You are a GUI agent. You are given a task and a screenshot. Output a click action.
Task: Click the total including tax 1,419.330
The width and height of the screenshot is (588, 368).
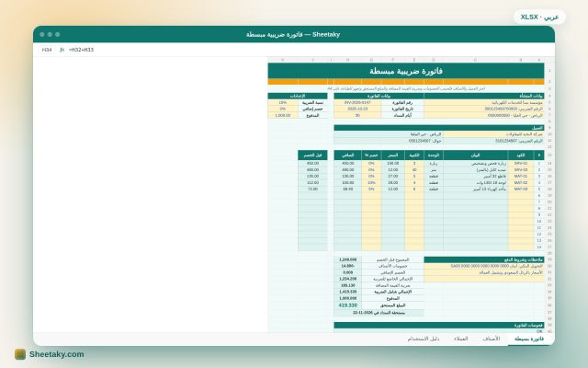(347, 292)
